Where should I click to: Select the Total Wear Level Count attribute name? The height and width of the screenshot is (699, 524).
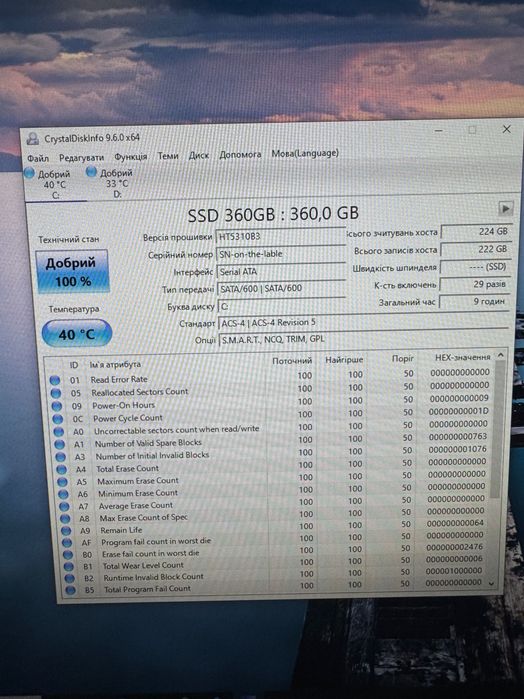point(143,565)
